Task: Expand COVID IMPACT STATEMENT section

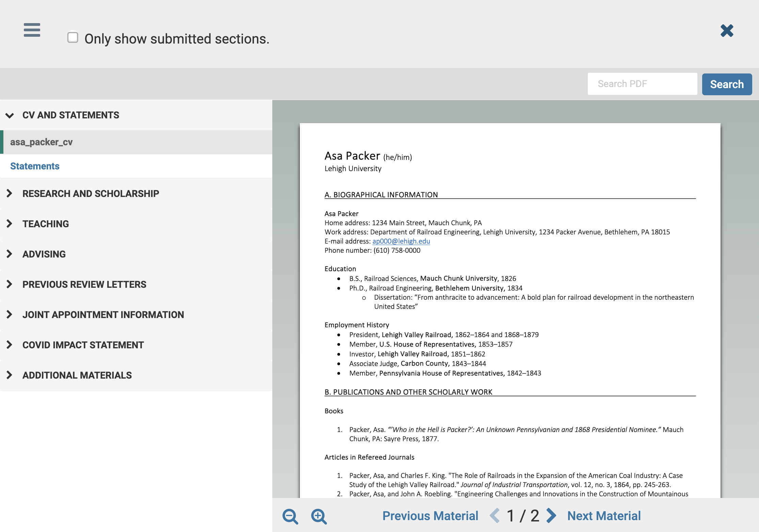Action: click(x=136, y=345)
